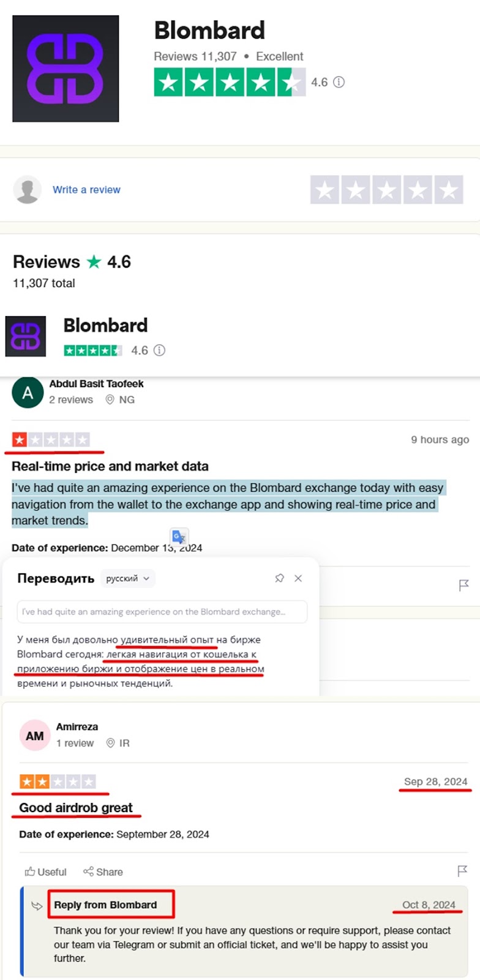Click the Blombard logo in sticky bar
Viewport: 480px width, 980px height.
point(26,336)
